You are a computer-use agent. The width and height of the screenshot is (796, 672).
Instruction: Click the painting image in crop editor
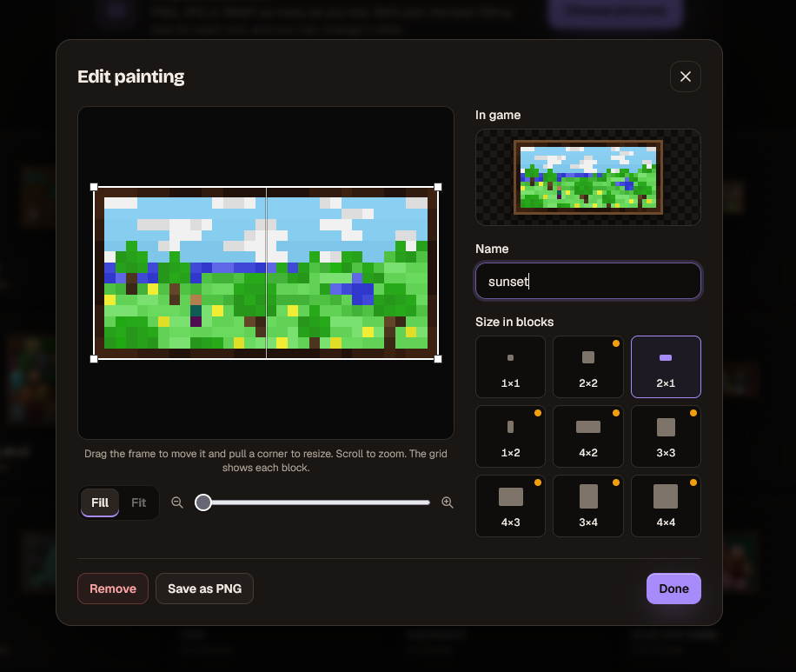266,273
